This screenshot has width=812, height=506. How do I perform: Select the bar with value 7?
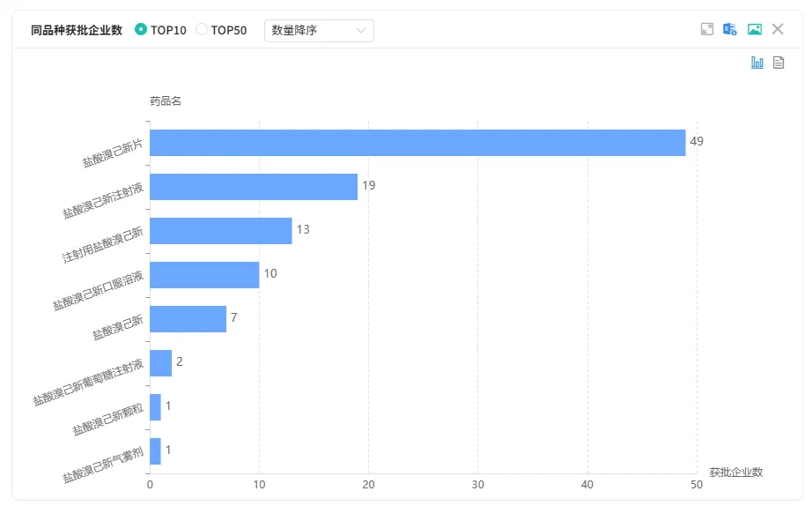(188, 319)
